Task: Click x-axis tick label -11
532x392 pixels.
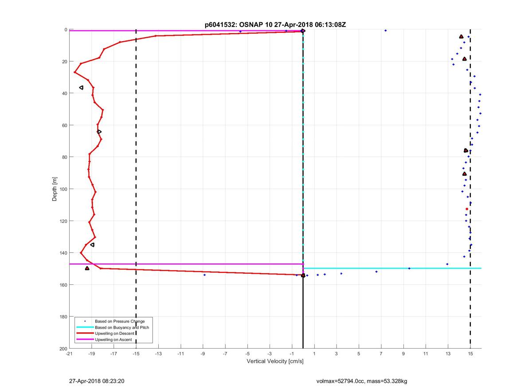Action: coord(180,354)
